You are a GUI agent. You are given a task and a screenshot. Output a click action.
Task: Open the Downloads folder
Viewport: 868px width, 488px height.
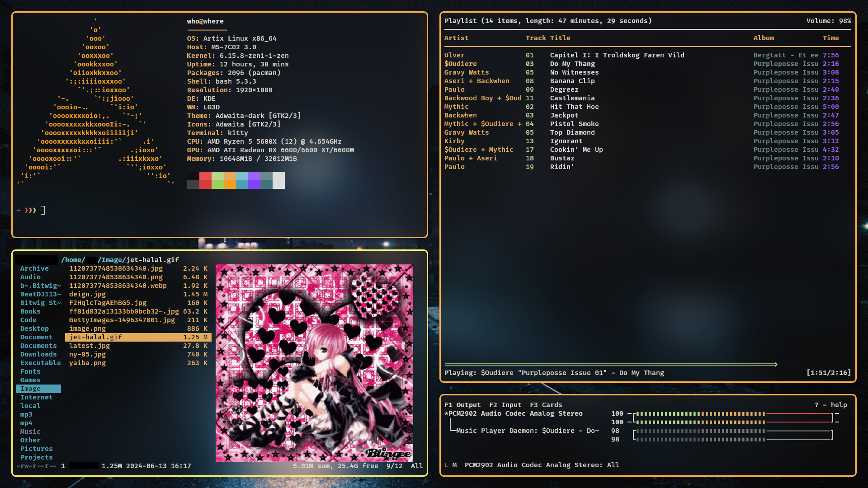(38, 354)
